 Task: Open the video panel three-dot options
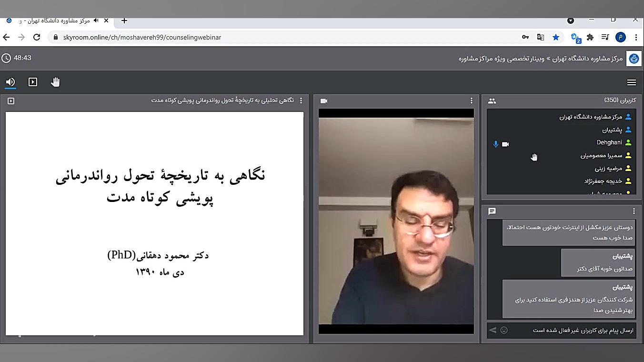[x=472, y=101]
